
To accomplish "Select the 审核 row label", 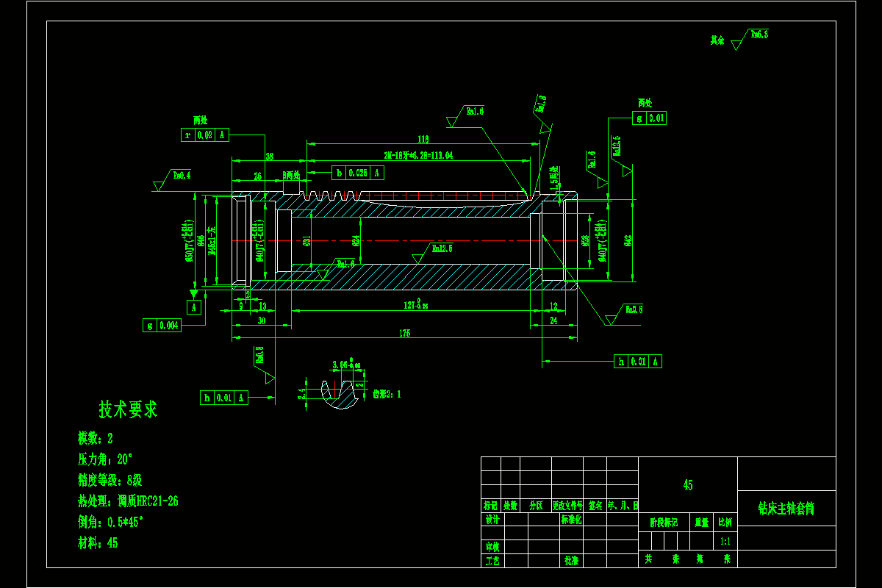I will pyautogui.click(x=492, y=547).
